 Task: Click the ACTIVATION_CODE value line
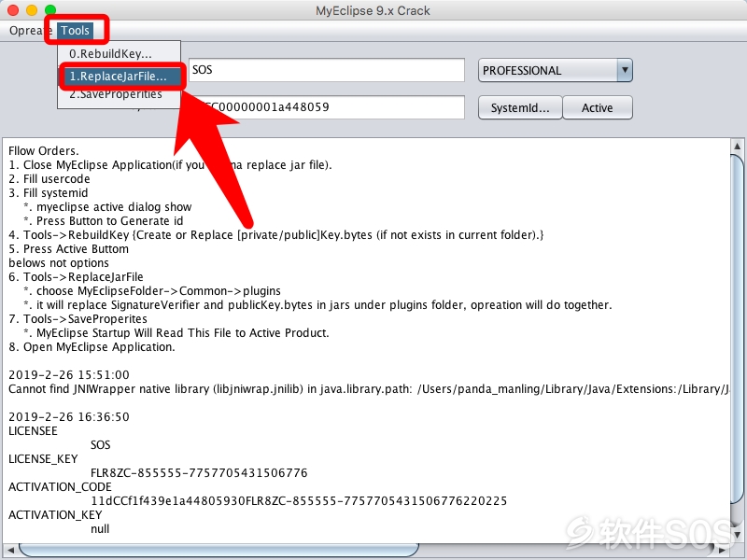tap(299, 501)
